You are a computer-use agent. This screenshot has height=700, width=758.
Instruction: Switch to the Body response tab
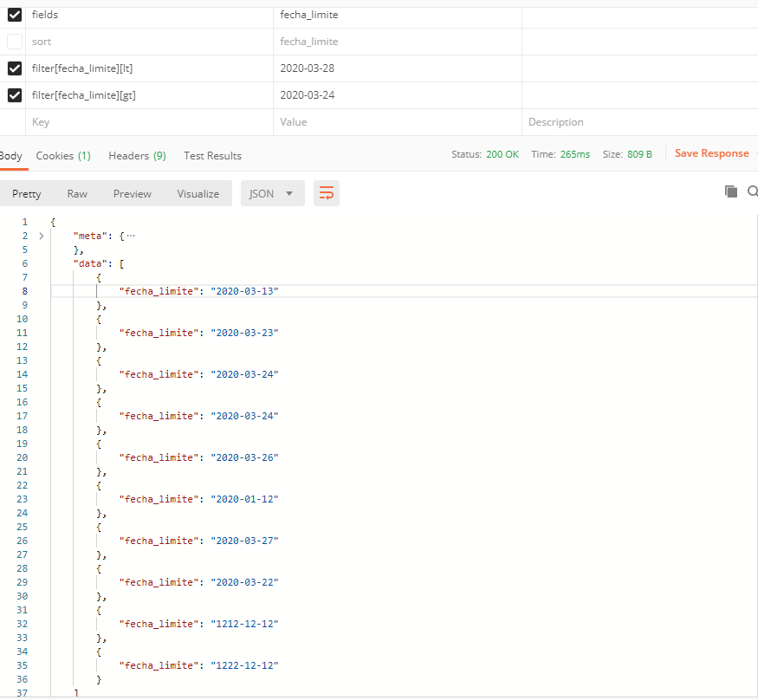click(10, 156)
